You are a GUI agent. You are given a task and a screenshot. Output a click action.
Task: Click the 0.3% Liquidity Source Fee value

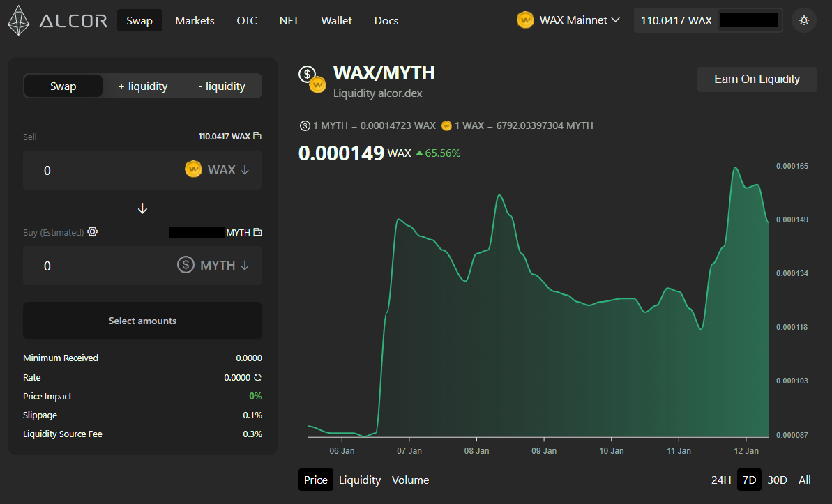coord(252,434)
